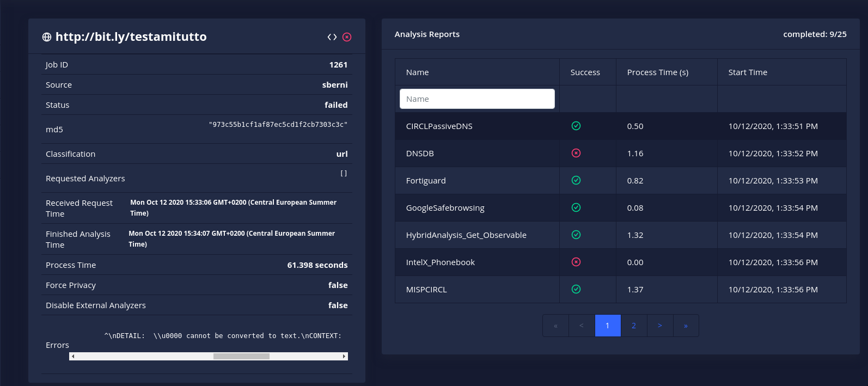Screen dimensions: 868x386
Task: Click the globe icon beside the URL title
Action: pyautogui.click(x=47, y=37)
